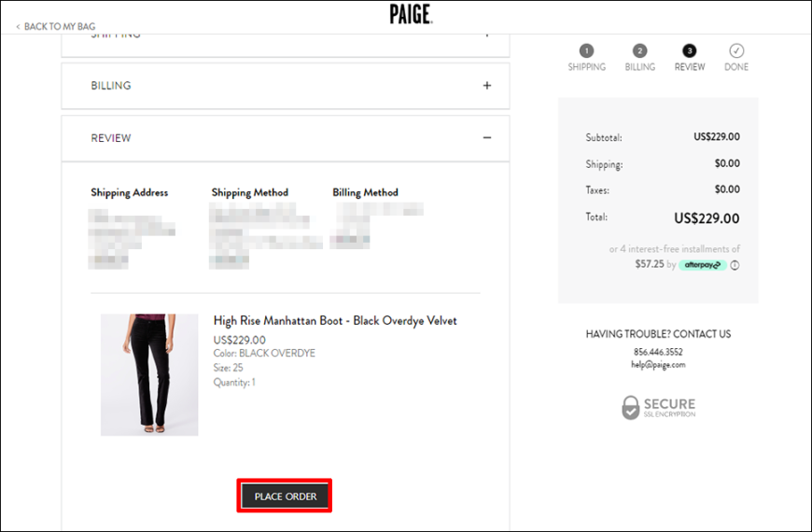Select the Subtotal US$229.00 value

[x=717, y=137]
